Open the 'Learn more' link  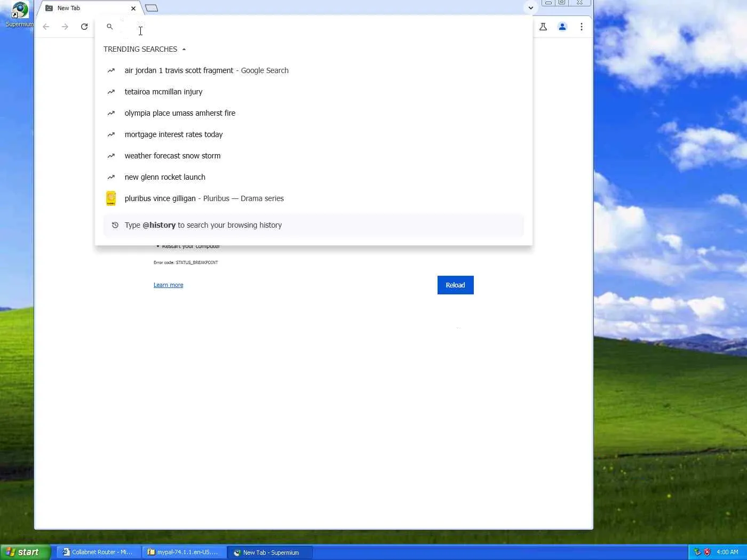[168, 285]
